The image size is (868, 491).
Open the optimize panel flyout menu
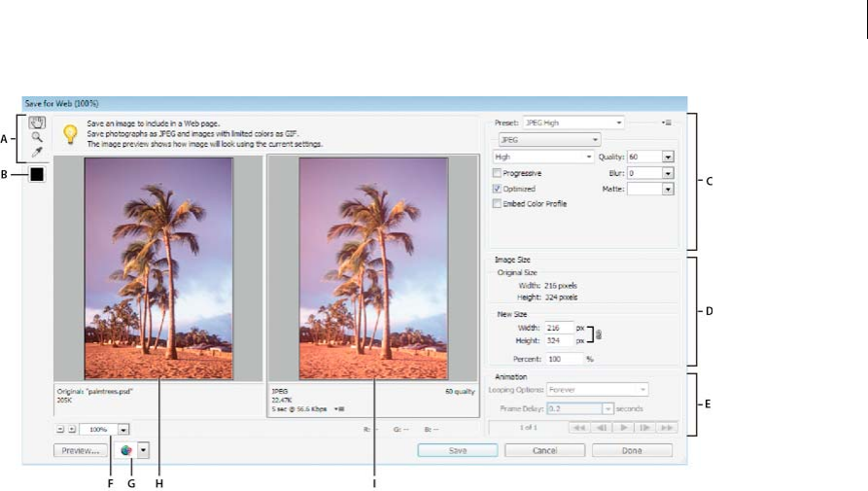coord(667,123)
